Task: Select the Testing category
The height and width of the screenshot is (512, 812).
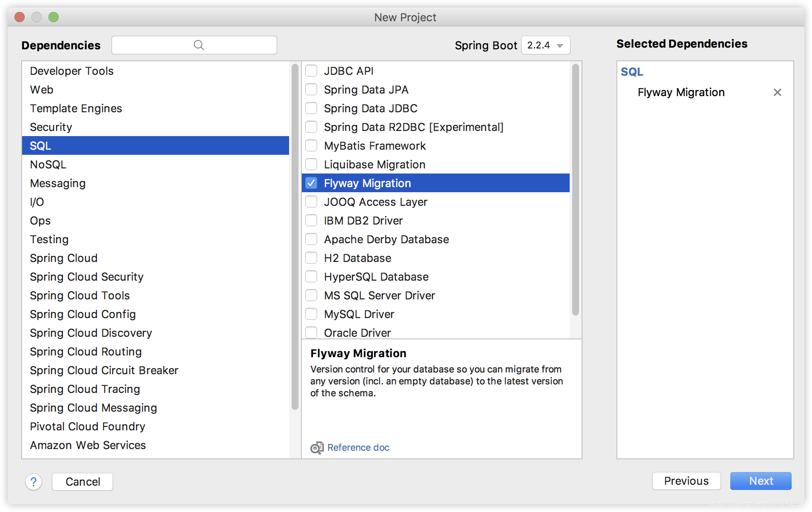Action: (x=49, y=239)
